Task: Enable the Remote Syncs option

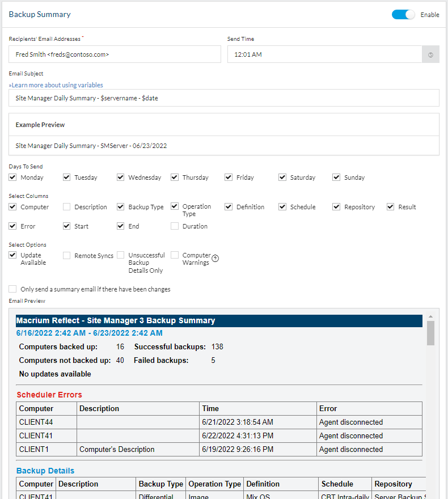Action: coord(67,256)
